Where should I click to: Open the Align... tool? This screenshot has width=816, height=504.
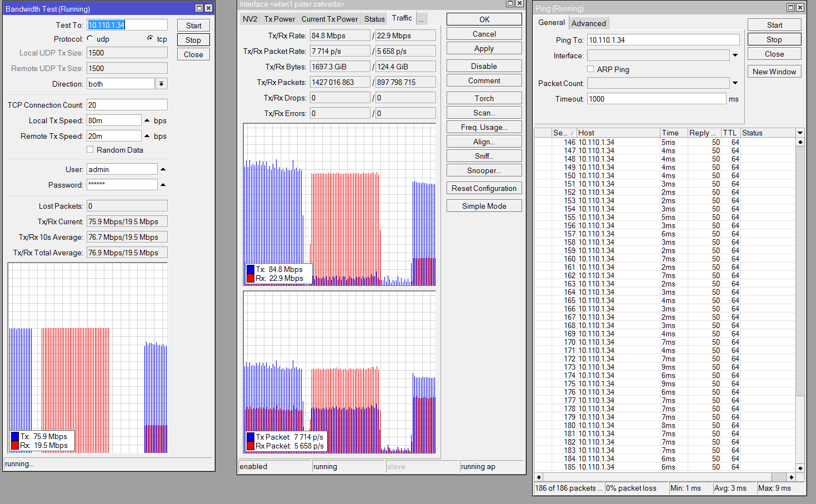(x=484, y=142)
